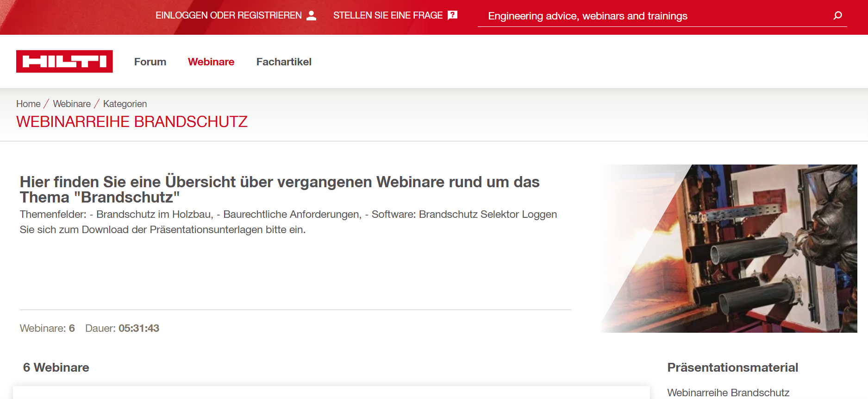Click the Brandschutz fire test thumbnail image
The image size is (868, 399).
point(729,248)
